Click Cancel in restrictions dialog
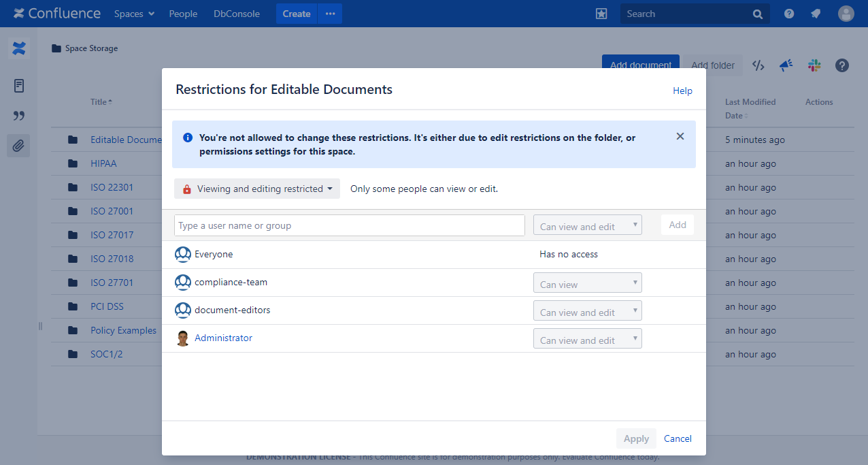 678,438
